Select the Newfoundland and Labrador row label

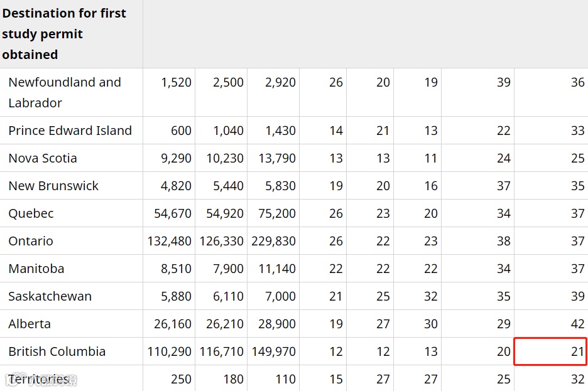coord(65,92)
